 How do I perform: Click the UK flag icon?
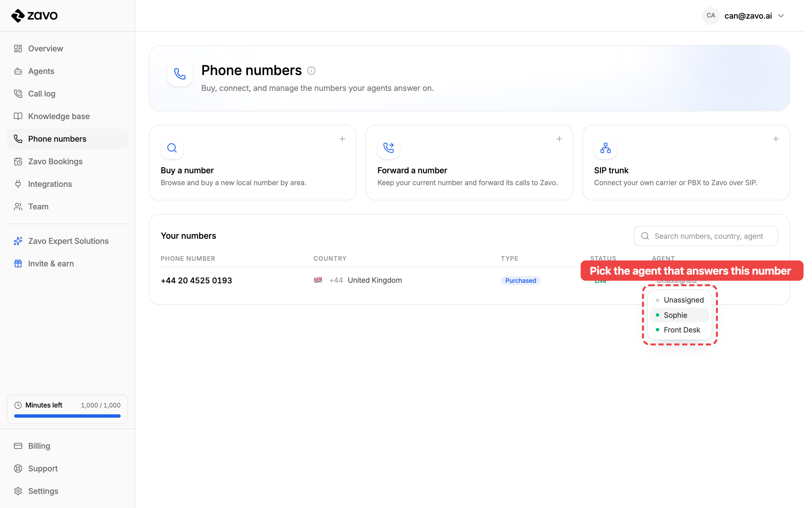point(318,280)
